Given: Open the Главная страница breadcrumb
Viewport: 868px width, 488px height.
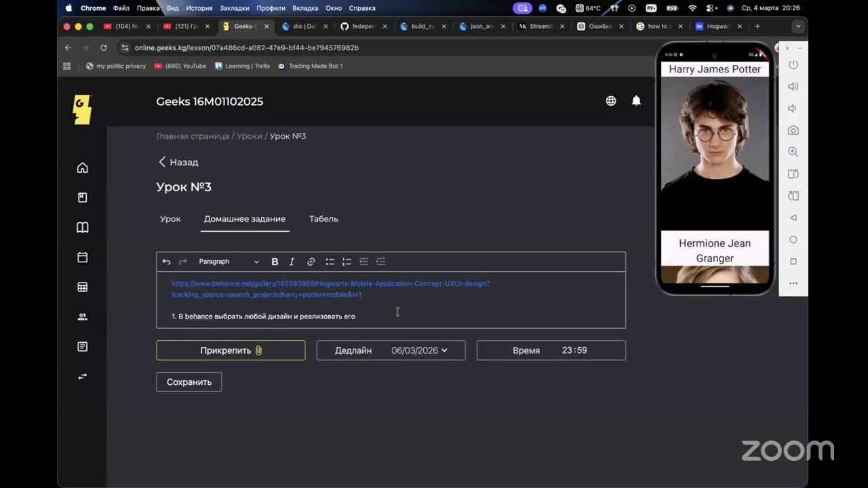Looking at the screenshot, I should (x=193, y=136).
